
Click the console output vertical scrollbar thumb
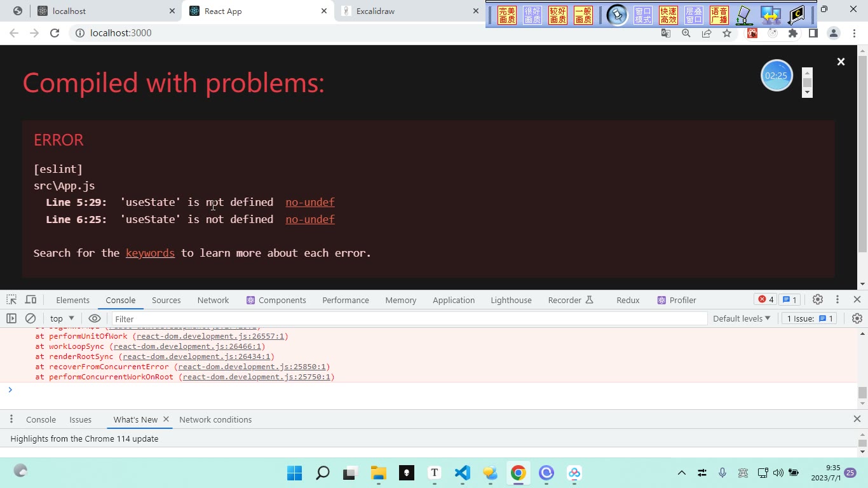click(862, 393)
